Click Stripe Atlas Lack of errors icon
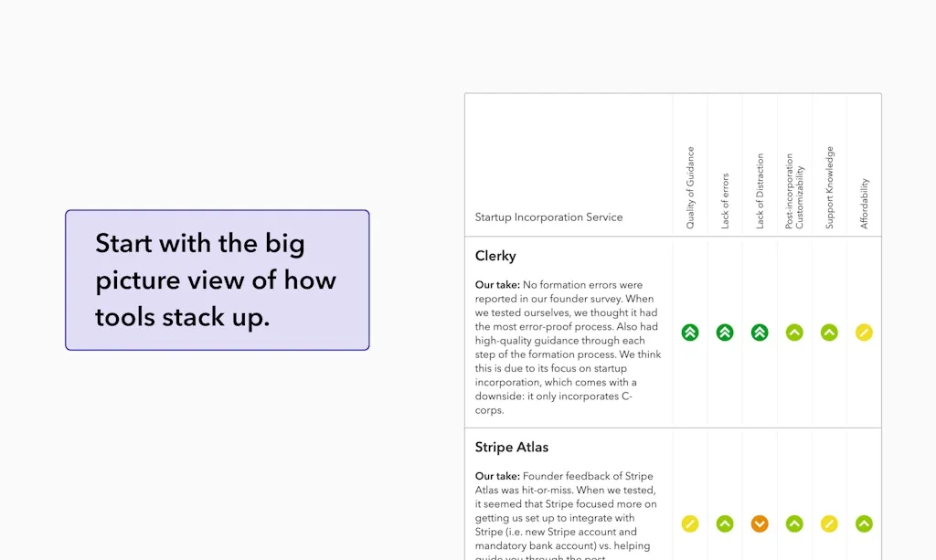This screenshot has height=560, width=936. pos(725,524)
